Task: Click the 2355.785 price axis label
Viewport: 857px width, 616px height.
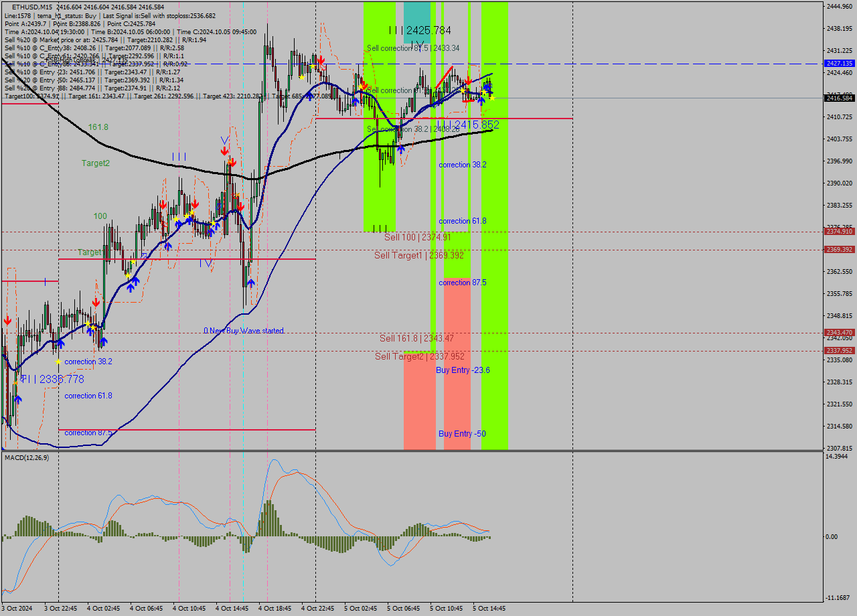Action: [x=840, y=293]
